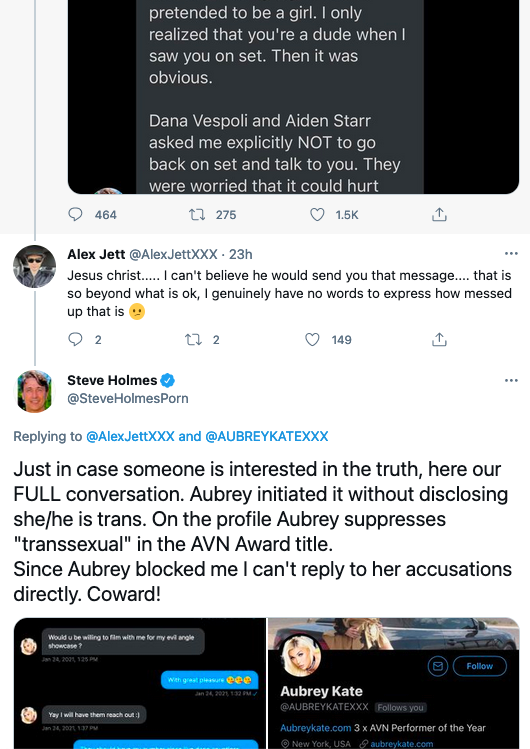Open the dark message screenshot in top tweet
The height and width of the screenshot is (749, 530).
[293, 96]
